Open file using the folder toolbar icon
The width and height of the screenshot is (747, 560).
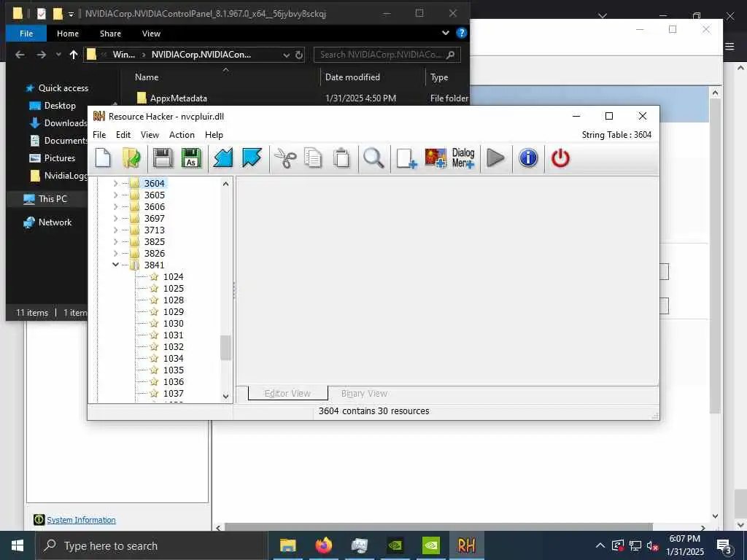[131, 158]
